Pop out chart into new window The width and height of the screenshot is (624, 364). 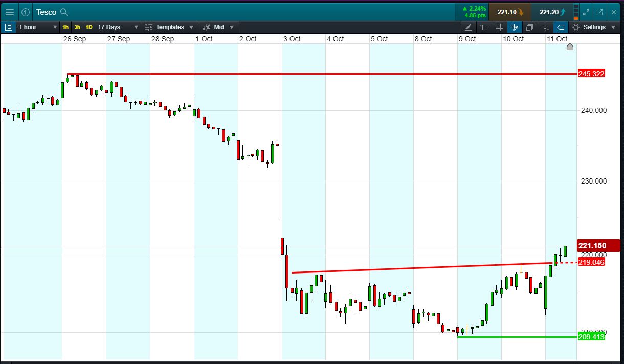point(600,12)
